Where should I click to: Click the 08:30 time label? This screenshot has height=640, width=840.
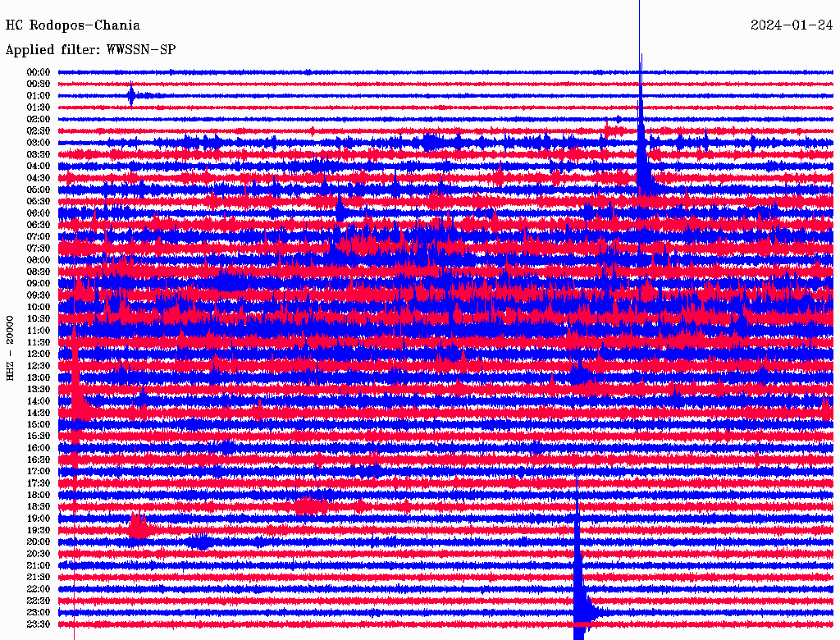(39, 272)
